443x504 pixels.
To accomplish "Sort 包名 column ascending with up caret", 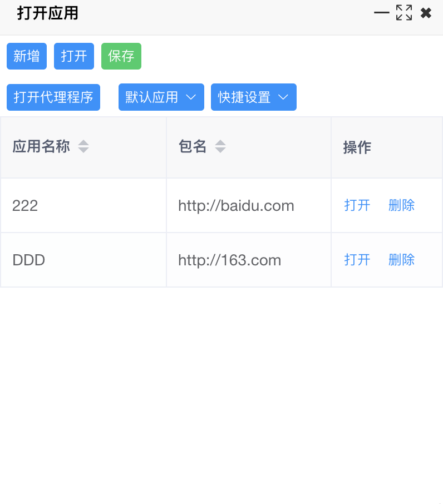I will 220,143.
